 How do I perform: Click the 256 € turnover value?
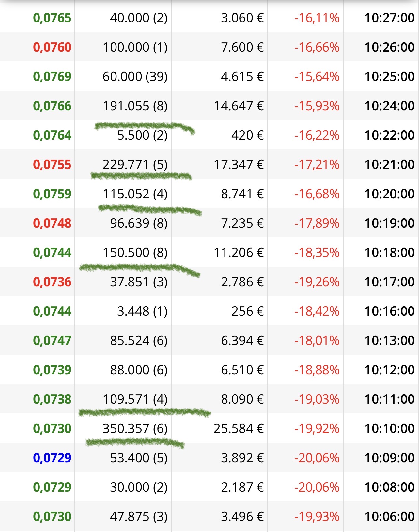pyautogui.click(x=247, y=311)
